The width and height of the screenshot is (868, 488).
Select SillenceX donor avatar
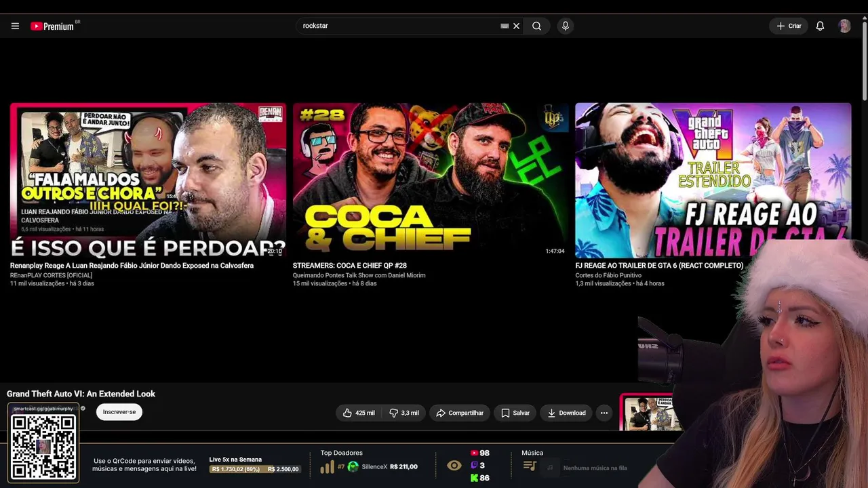[x=353, y=467]
